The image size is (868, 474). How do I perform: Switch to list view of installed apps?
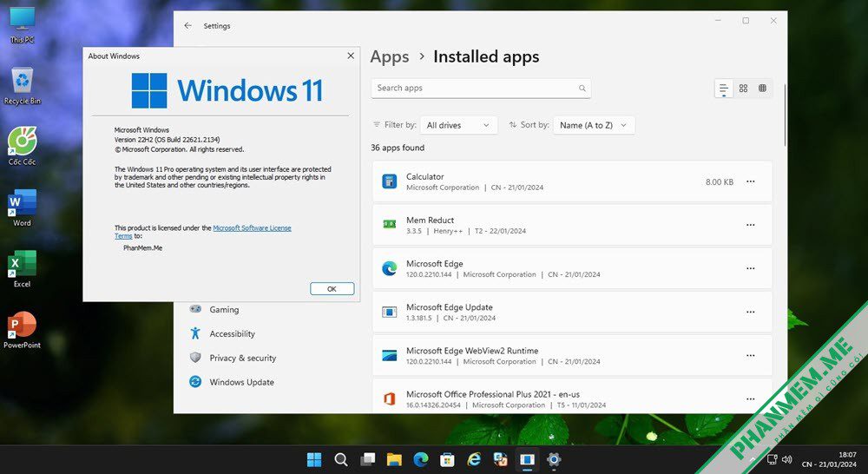coord(724,88)
